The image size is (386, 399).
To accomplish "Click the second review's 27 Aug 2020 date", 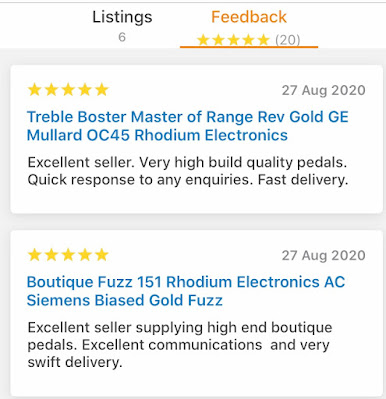I will (x=323, y=256).
